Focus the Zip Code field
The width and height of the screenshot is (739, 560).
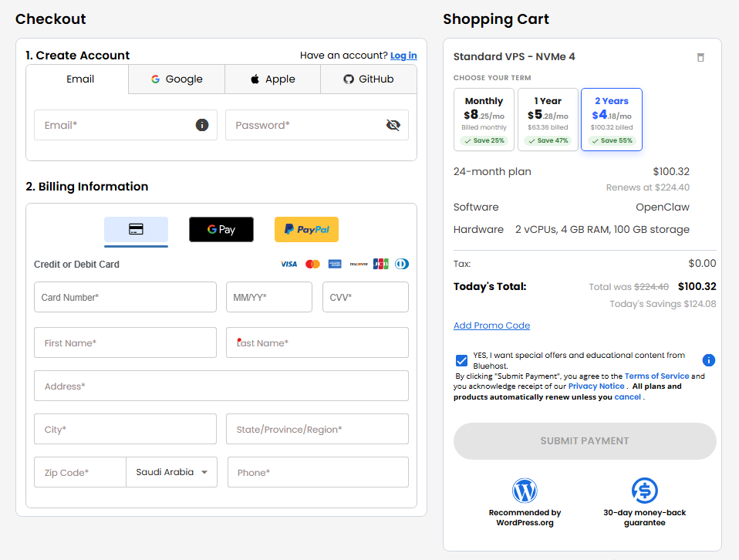(x=80, y=472)
